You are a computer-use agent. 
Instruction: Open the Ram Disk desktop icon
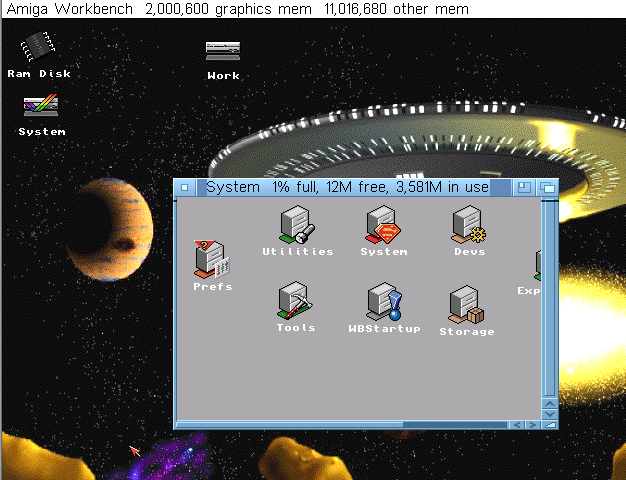(38, 47)
